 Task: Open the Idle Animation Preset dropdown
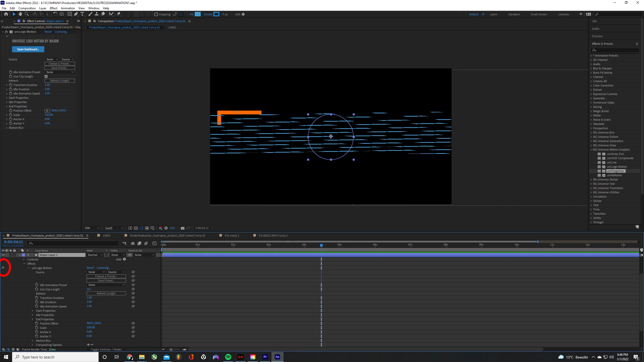tap(60, 72)
